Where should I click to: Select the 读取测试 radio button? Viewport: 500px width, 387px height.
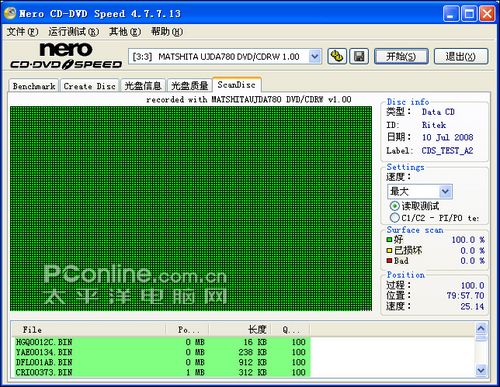pyautogui.click(x=395, y=206)
